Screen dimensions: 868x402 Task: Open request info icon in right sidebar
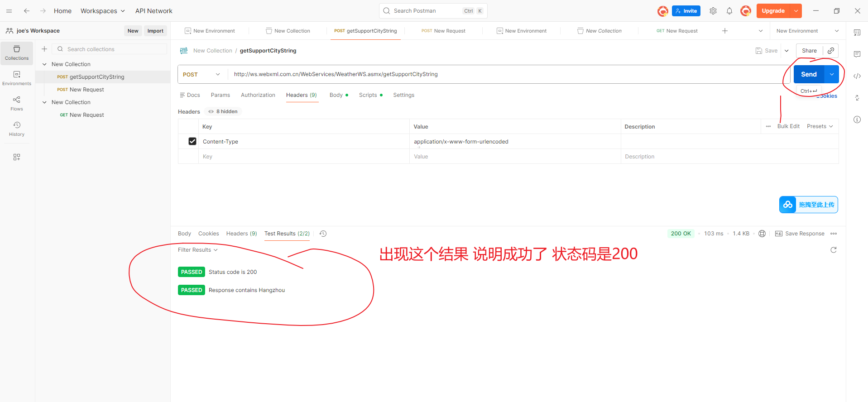(857, 120)
